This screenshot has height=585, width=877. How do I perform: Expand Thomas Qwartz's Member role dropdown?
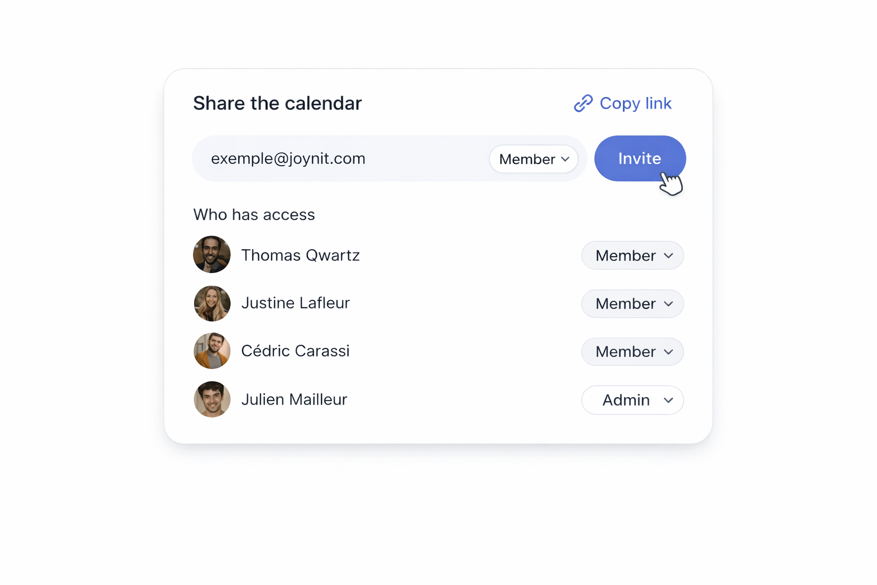tap(632, 255)
